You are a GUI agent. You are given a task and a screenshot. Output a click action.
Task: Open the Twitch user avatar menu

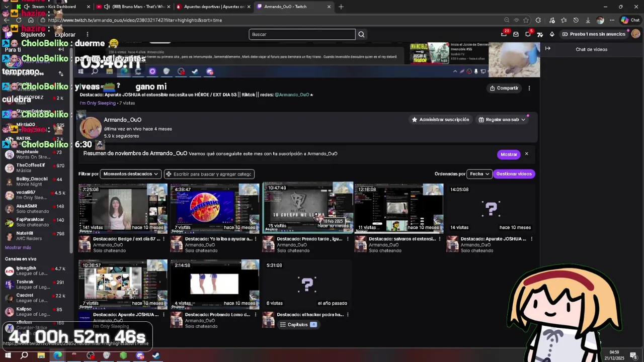coord(635,34)
